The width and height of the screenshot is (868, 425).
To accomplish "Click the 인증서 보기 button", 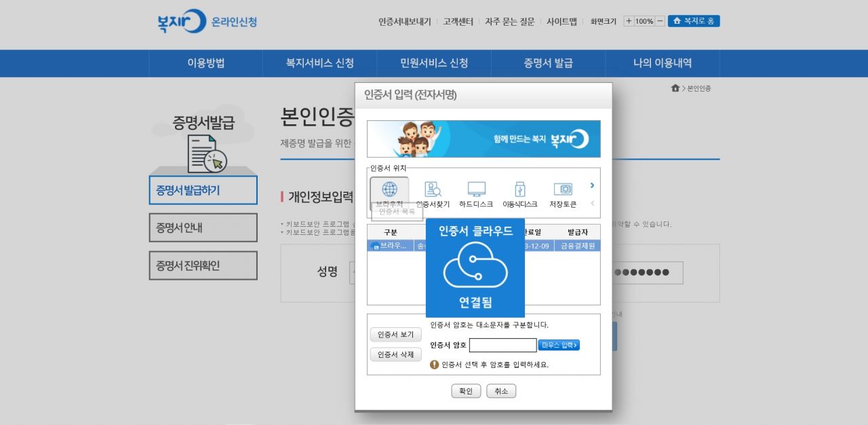I will click(395, 335).
